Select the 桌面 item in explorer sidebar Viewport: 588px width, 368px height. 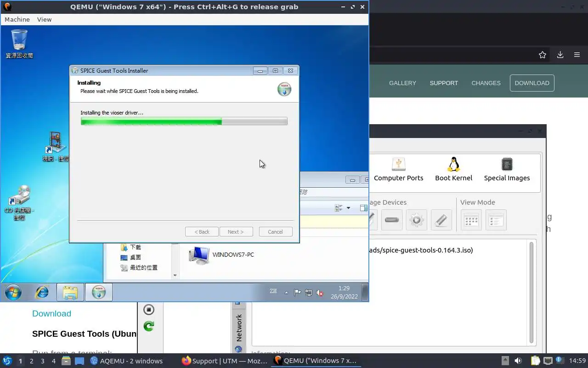[x=130, y=258]
